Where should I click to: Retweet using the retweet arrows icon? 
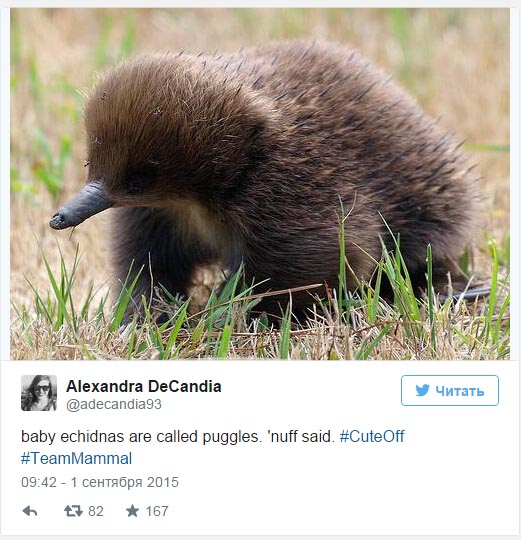tap(73, 511)
